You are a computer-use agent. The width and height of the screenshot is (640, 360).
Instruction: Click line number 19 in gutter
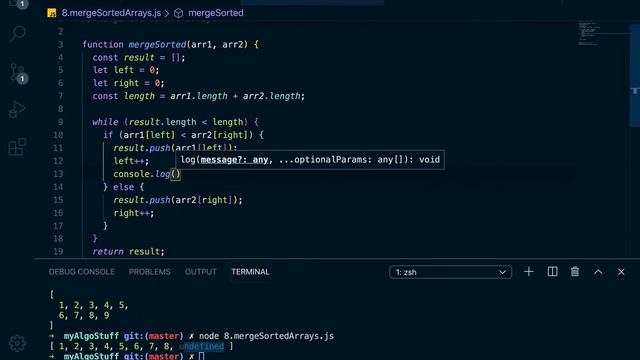[x=58, y=251]
